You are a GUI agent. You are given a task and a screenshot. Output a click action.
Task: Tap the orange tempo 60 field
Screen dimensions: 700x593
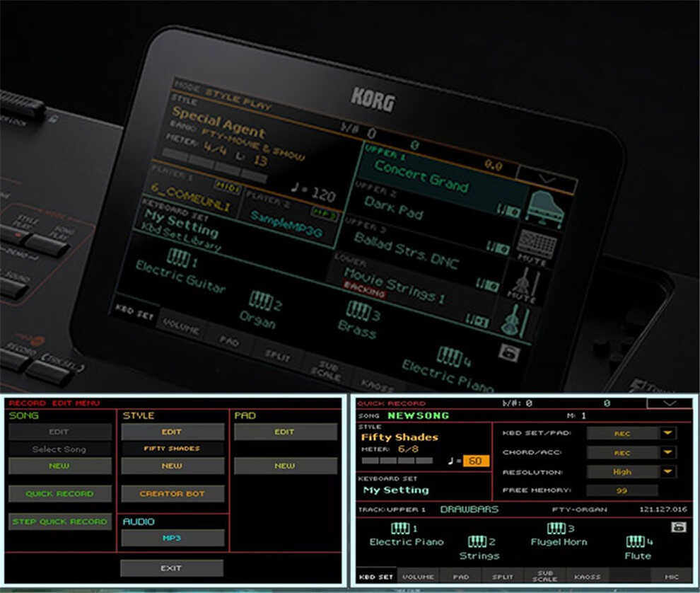475,461
